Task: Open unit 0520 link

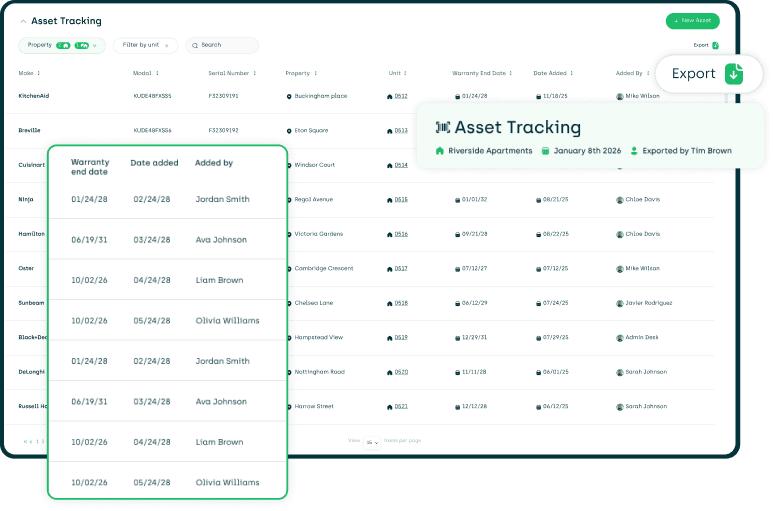Action: 401,372
